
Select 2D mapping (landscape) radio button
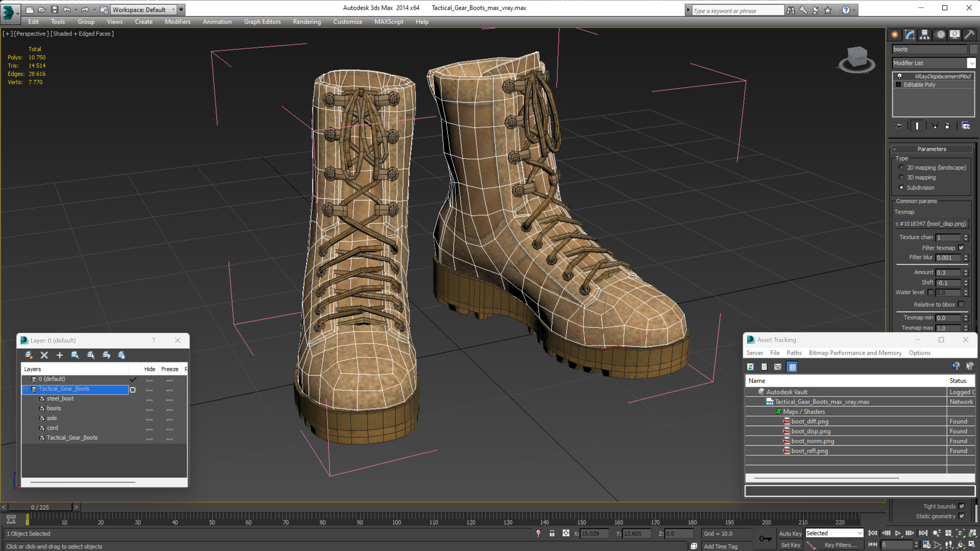(x=901, y=167)
